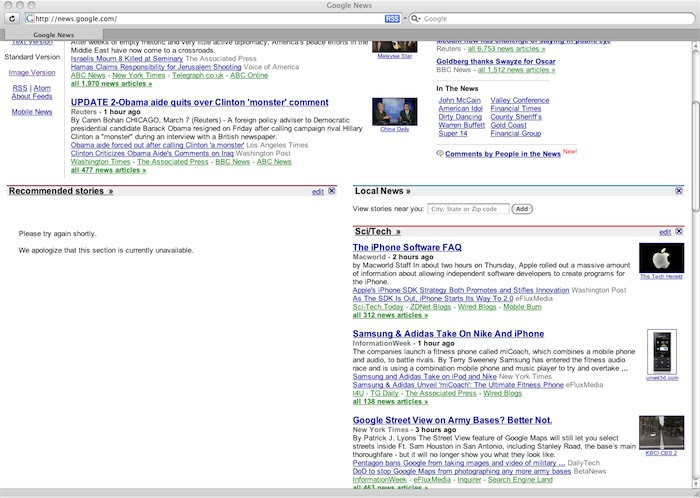Open the Atom feed link
Screen dimensions: 700x498
(x=42, y=88)
